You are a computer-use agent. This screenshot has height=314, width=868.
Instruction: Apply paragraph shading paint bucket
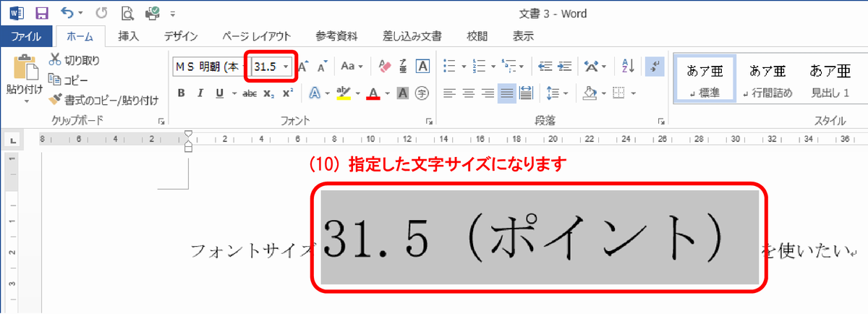point(588,93)
